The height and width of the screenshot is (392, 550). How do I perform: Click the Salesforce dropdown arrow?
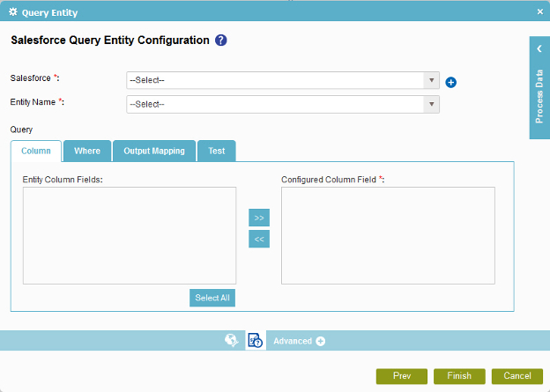pos(431,80)
